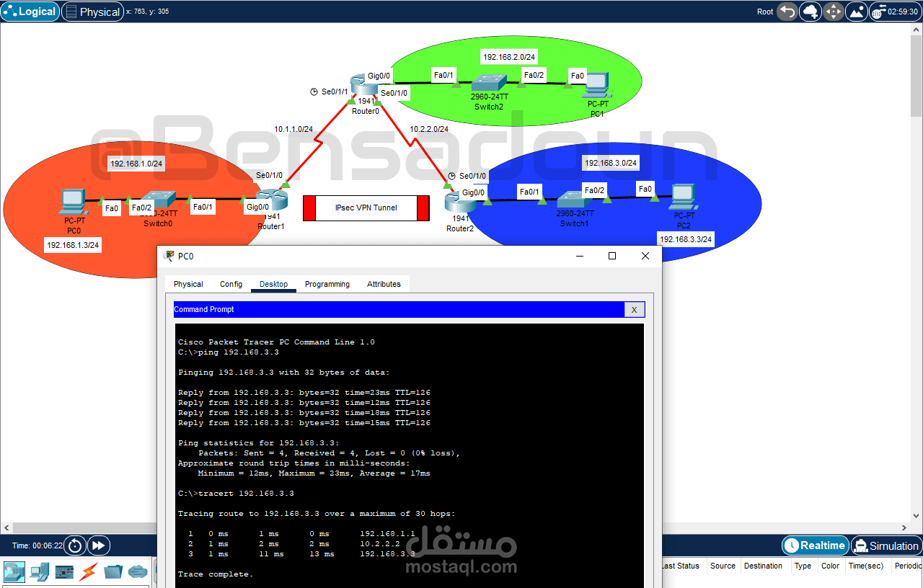The image size is (923, 588).
Task: Switch to Simulation mode
Action: tap(886, 545)
